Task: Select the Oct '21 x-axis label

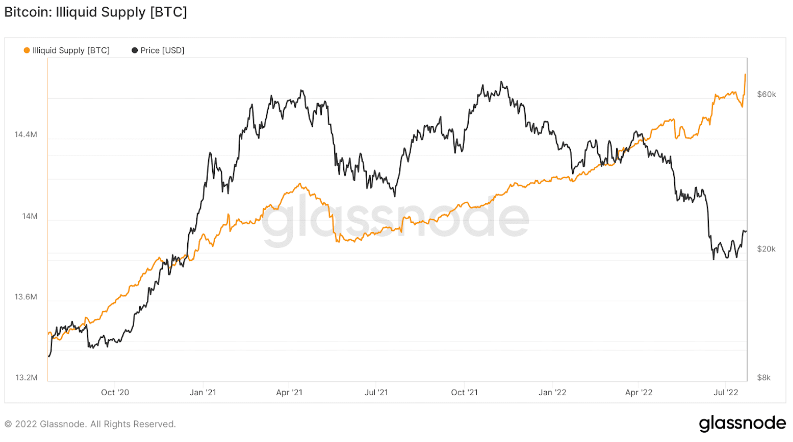Action: [465, 392]
